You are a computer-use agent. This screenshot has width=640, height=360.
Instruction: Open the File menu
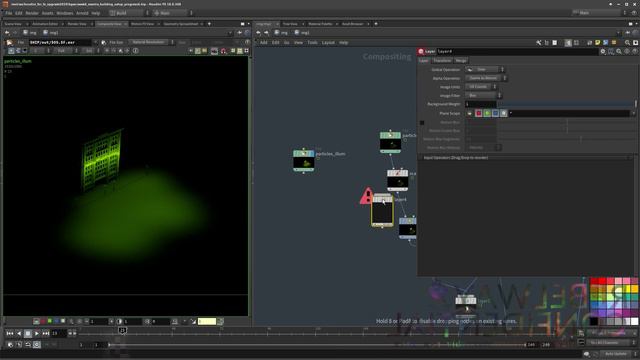pos(9,13)
